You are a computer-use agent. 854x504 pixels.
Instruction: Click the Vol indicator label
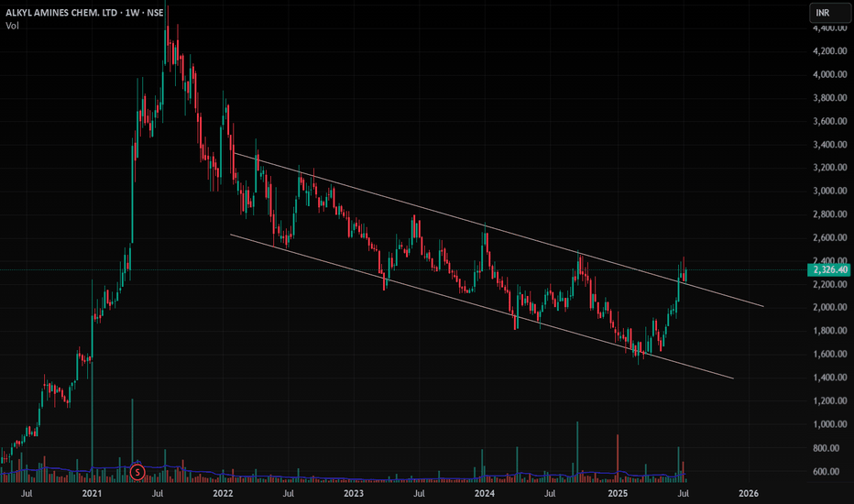[x=12, y=26]
